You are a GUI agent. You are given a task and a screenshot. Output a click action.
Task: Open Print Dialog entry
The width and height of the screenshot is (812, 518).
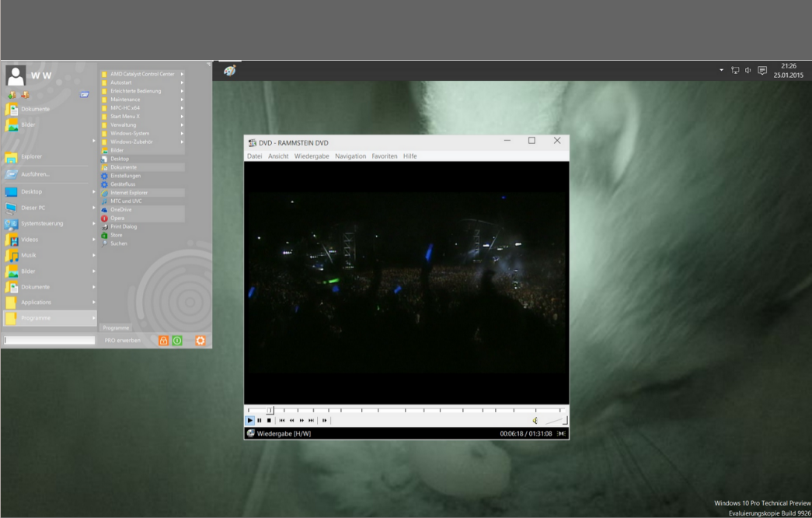point(142,226)
